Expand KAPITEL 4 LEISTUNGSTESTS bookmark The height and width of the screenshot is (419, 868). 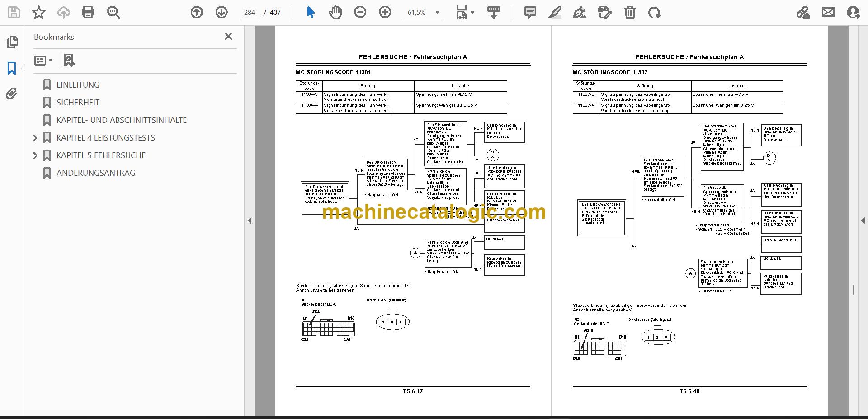[x=35, y=138]
